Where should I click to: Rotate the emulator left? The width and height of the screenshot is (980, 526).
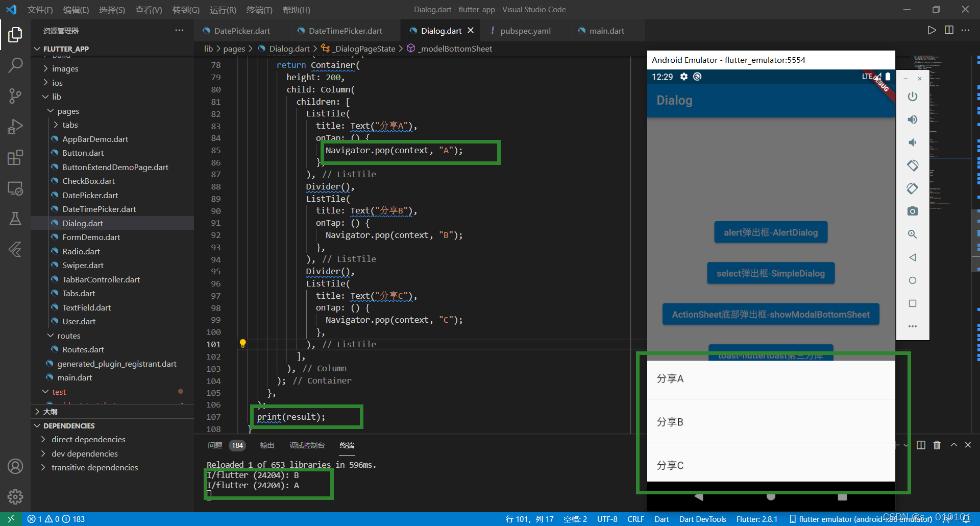[x=913, y=165]
